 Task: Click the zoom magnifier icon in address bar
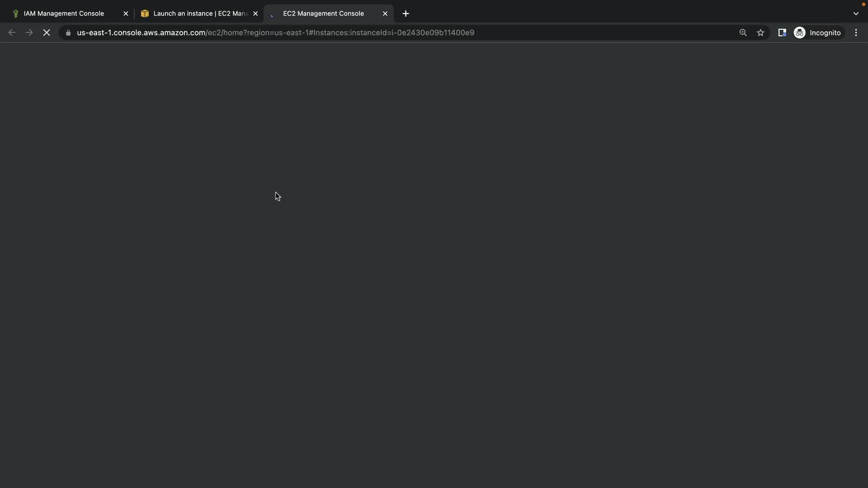click(x=743, y=33)
